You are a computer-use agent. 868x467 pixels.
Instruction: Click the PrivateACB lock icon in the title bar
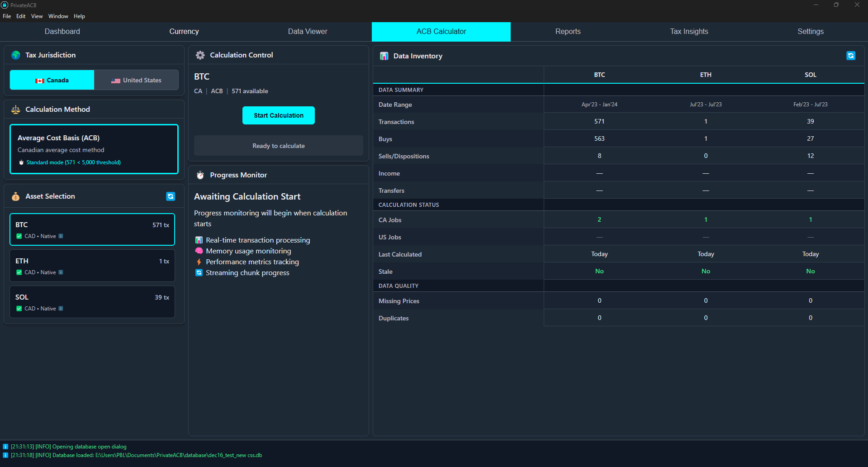coord(5,5)
